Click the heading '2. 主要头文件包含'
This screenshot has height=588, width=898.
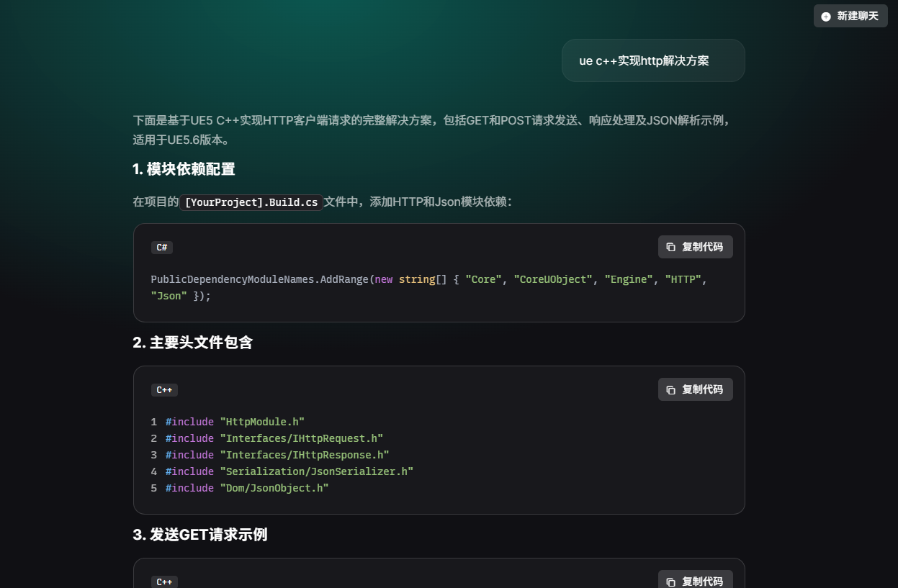coord(192,343)
